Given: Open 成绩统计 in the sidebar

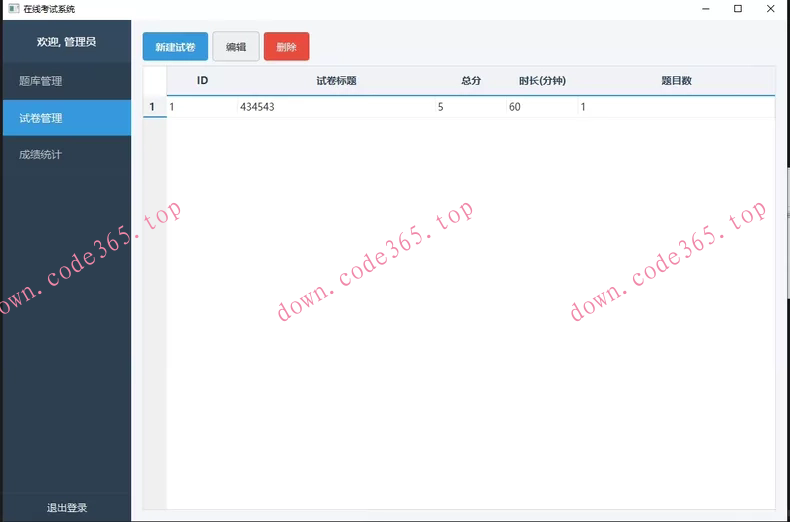Looking at the screenshot, I should tap(67, 155).
